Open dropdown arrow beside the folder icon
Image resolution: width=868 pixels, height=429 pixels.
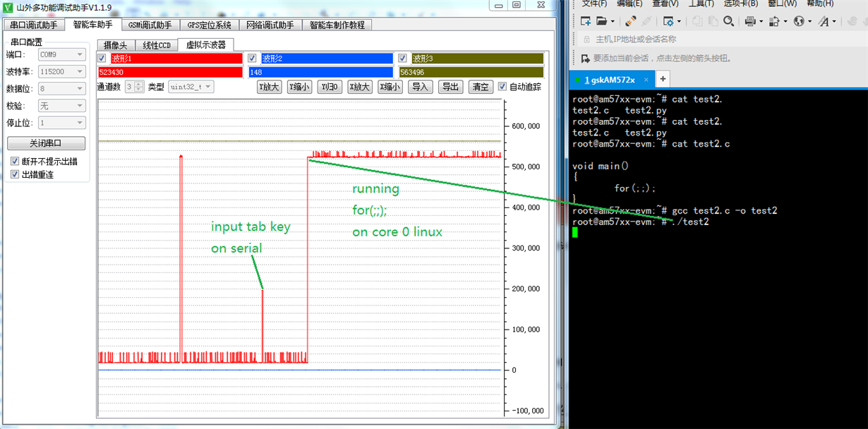tap(613, 22)
